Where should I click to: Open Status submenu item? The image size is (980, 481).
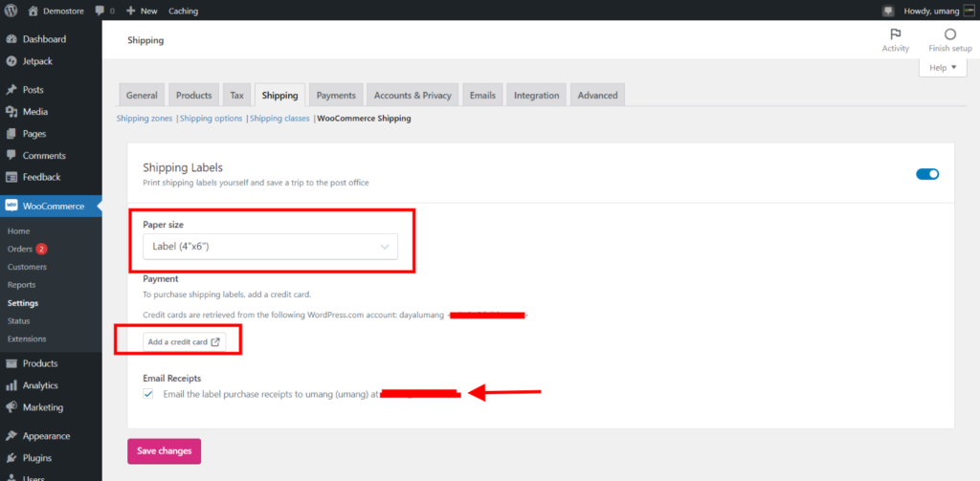pos(19,321)
